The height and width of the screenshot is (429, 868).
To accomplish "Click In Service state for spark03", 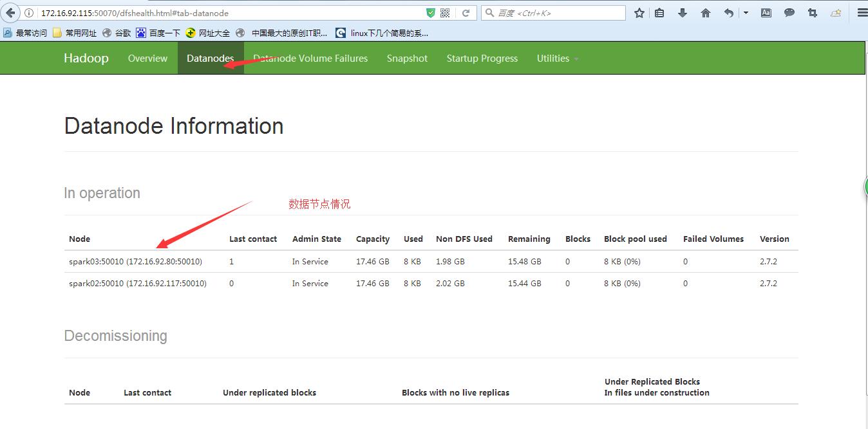I will [x=310, y=262].
